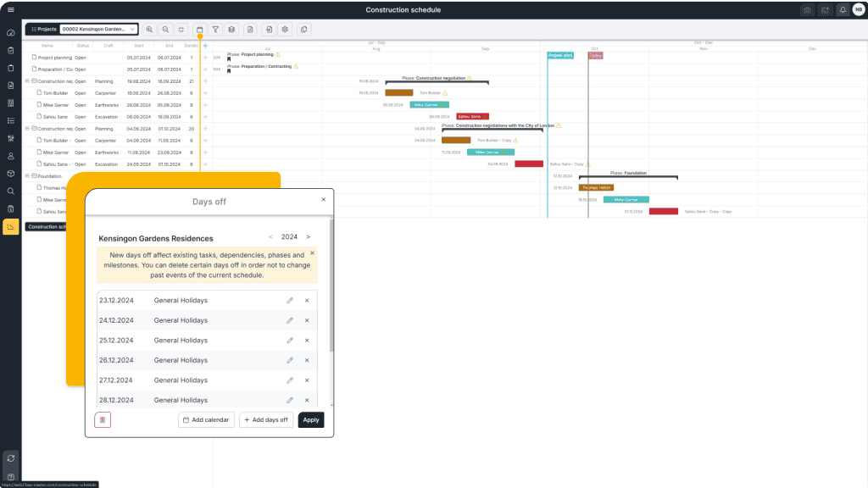Open the 2024 next year arrow

309,236
